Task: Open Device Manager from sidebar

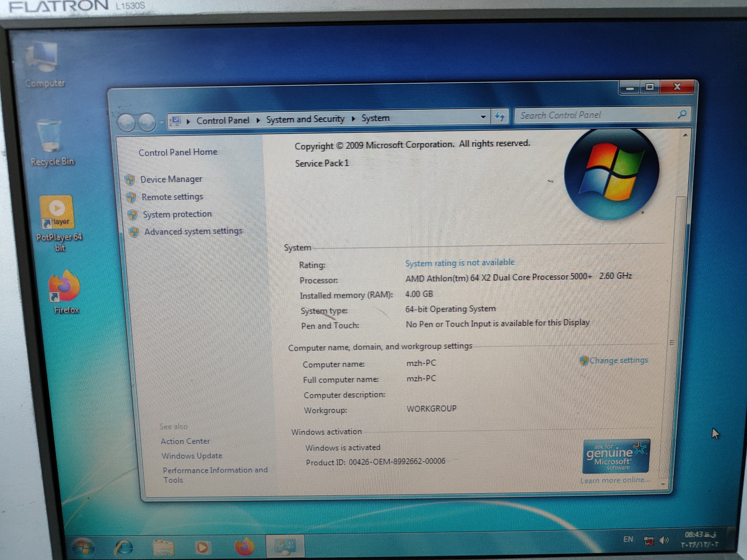Action: [171, 179]
